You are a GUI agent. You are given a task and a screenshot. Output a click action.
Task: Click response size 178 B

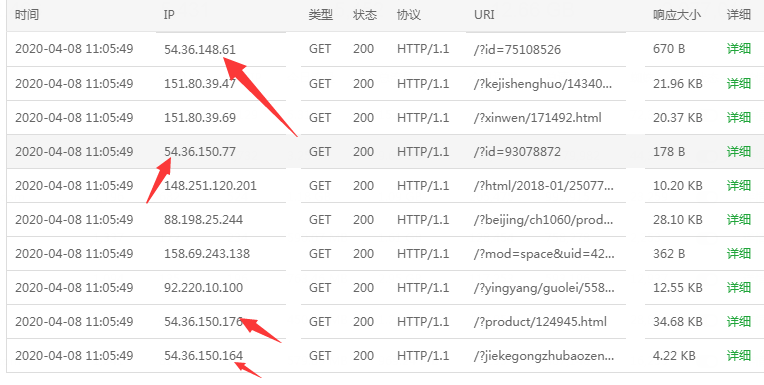pos(669,152)
